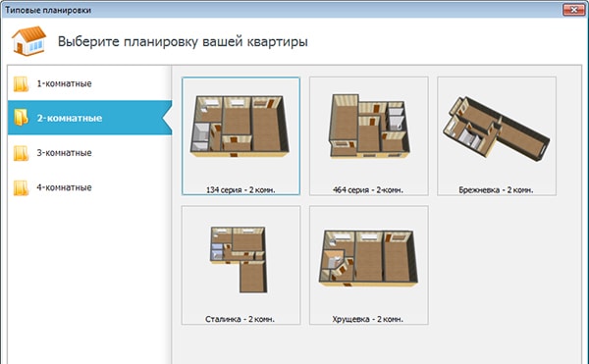This screenshot has width=589, height=364.
Task: Click the '134 серия - 2 комн.' caption
Action: [241, 190]
